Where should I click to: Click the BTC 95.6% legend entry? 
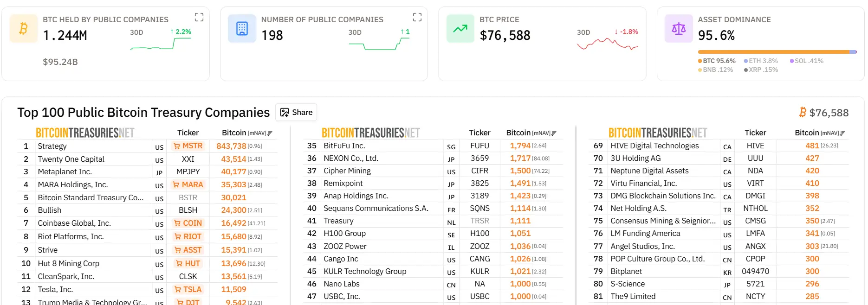coord(717,61)
